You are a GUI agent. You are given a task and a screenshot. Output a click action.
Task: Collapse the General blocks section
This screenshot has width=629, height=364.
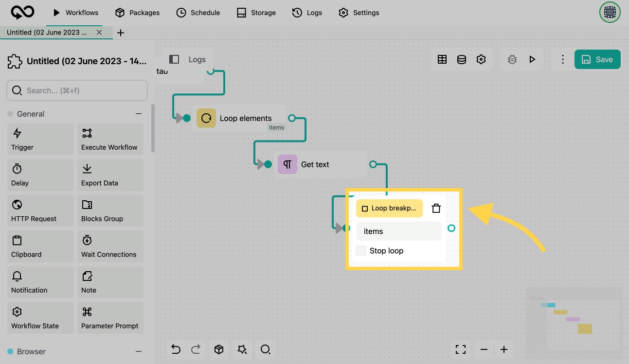click(x=139, y=114)
